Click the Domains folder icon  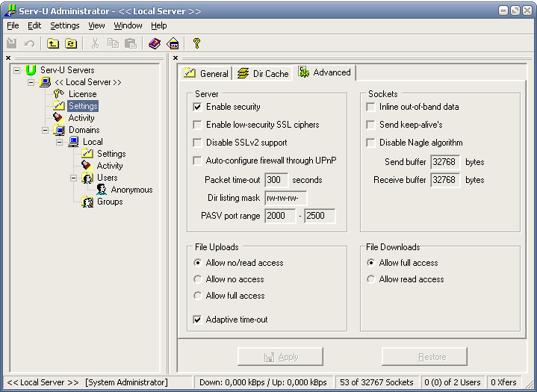coord(59,130)
